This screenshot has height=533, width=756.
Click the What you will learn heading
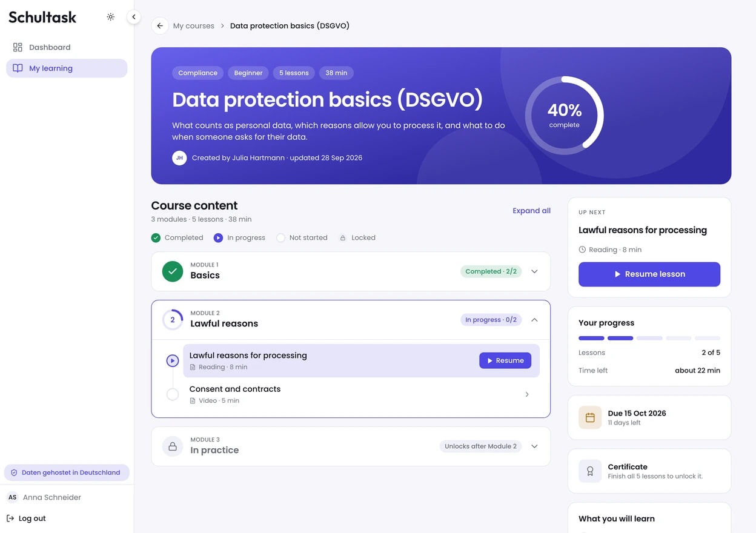[x=617, y=518]
